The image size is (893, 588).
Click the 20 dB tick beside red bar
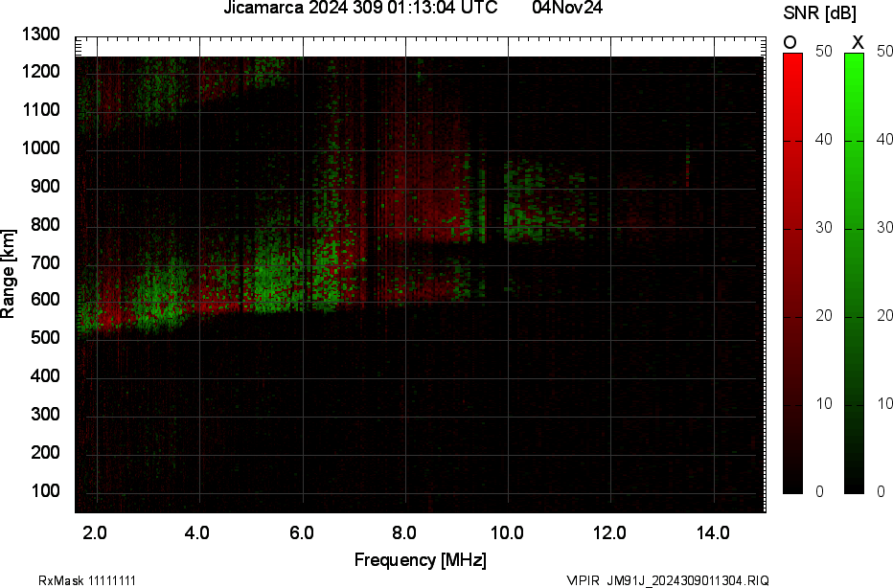[823, 316]
